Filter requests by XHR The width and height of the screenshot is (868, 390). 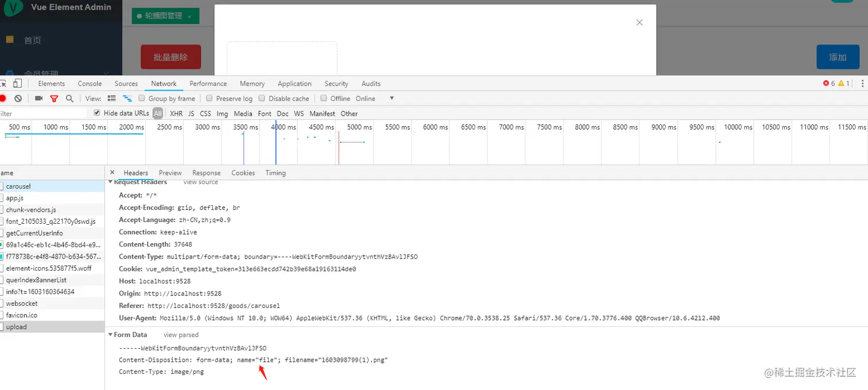coord(176,114)
